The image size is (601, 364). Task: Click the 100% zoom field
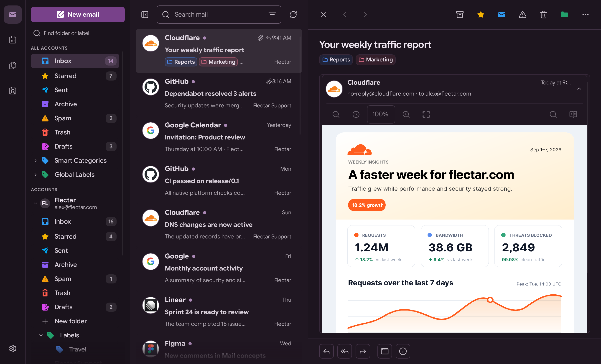click(381, 114)
